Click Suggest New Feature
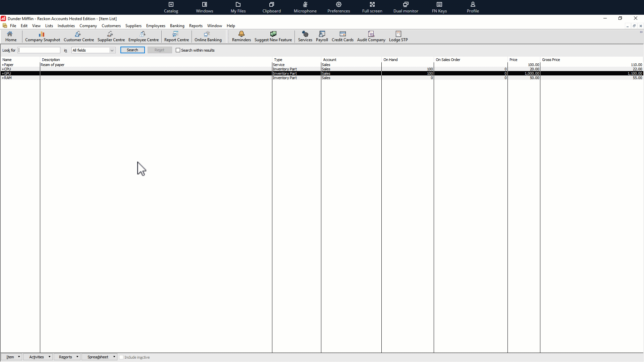Viewport: 644px width, 362px height. click(x=273, y=37)
